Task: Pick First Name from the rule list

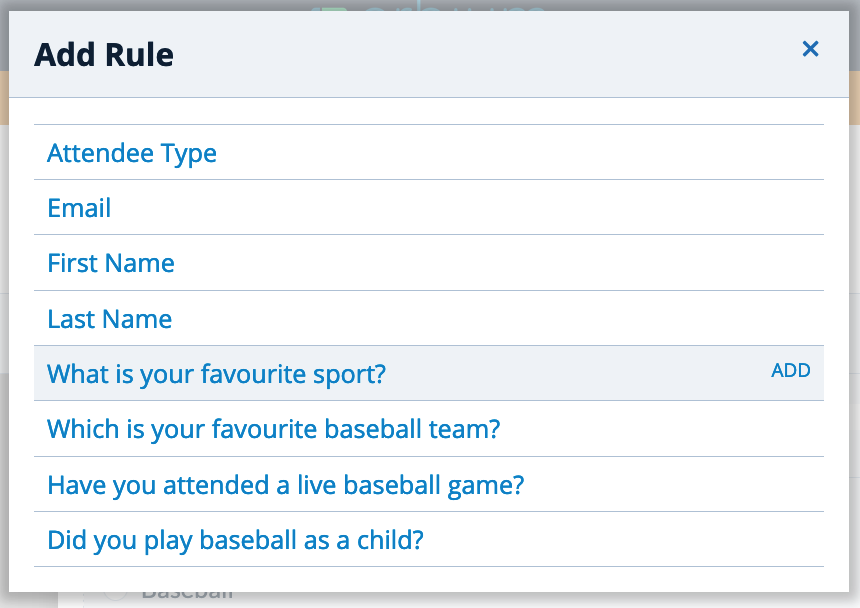Action: point(111,263)
